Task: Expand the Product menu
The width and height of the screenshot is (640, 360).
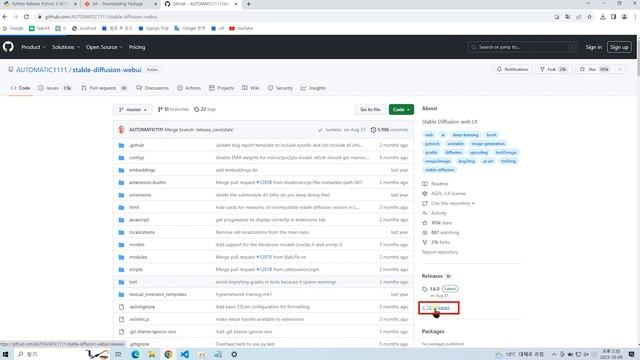Action: [x=33, y=47]
